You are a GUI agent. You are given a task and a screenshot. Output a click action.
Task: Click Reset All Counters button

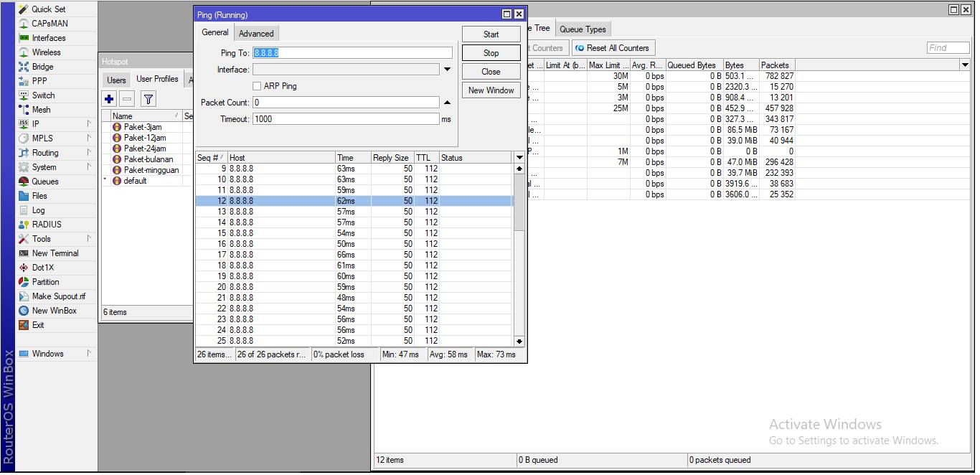click(612, 48)
